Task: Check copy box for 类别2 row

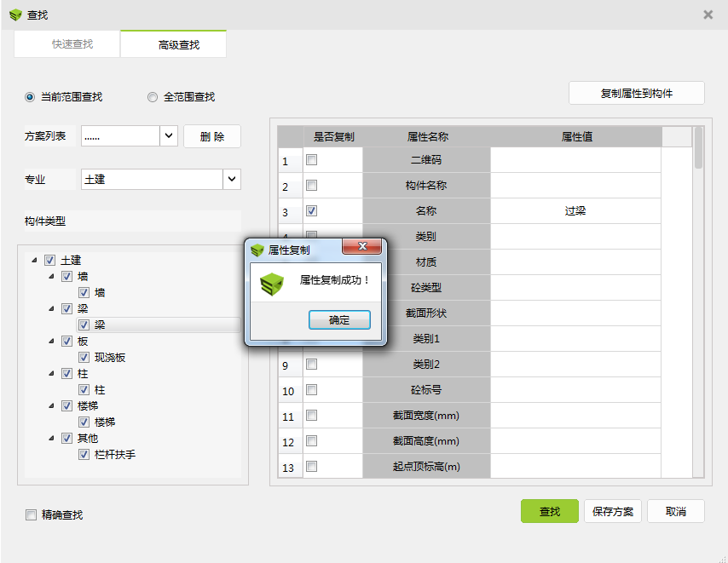Action: click(311, 365)
